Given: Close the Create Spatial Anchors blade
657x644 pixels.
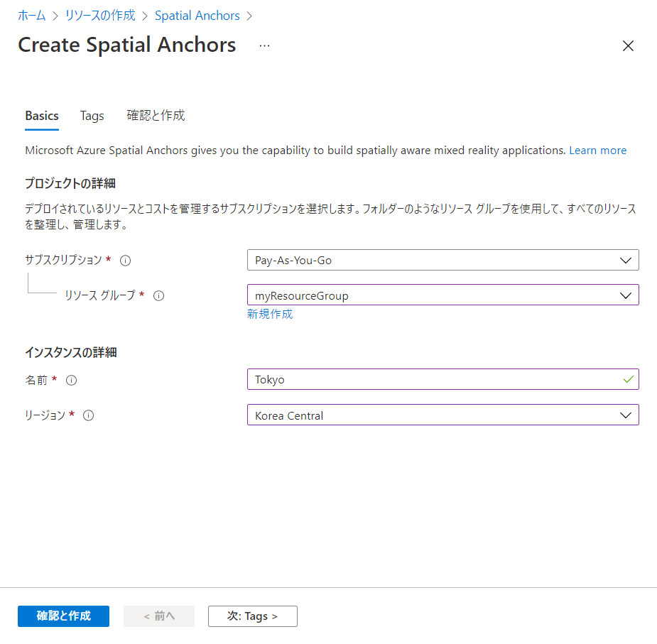Looking at the screenshot, I should point(628,45).
